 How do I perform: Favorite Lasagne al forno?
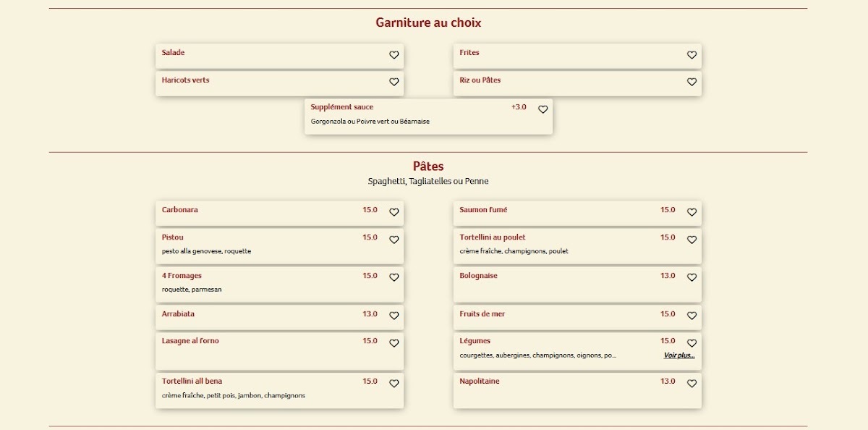(x=393, y=343)
